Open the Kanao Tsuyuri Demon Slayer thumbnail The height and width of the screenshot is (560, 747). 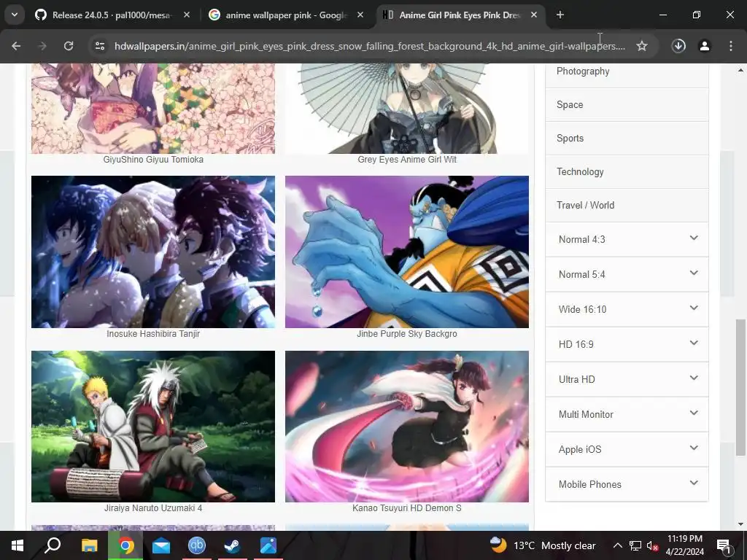coord(407,427)
